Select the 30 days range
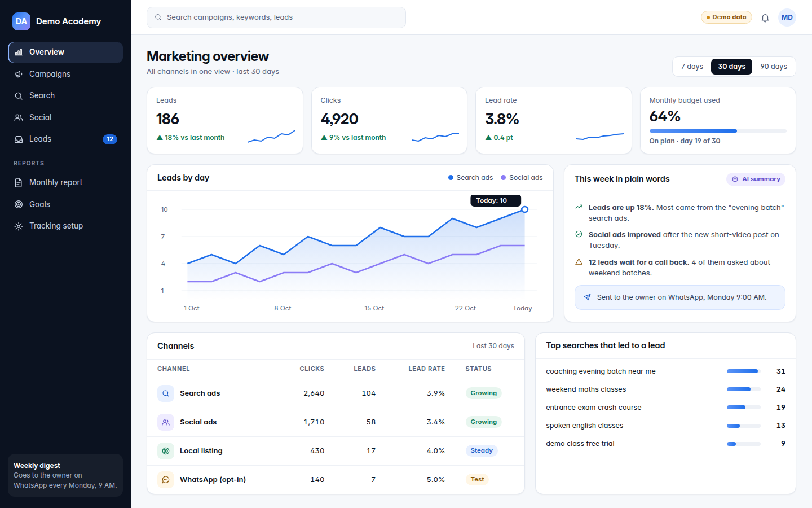 731,67
